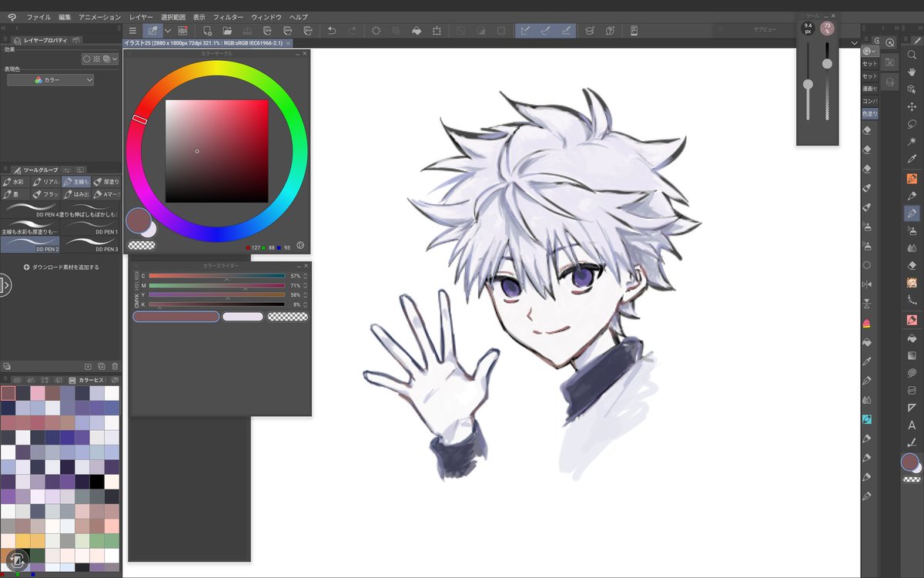Image resolution: width=924 pixels, height=578 pixels.
Task: Adjust K value stepper arrows
Action: coord(306,304)
